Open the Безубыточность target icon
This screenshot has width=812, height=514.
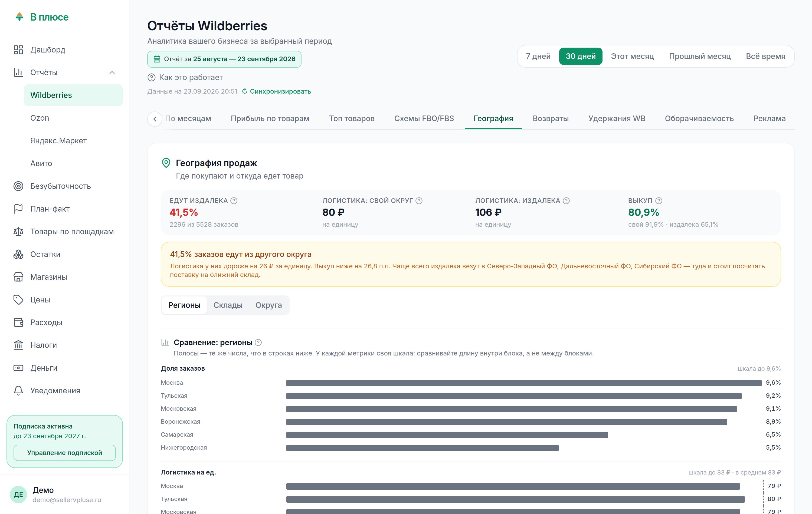coord(18,186)
